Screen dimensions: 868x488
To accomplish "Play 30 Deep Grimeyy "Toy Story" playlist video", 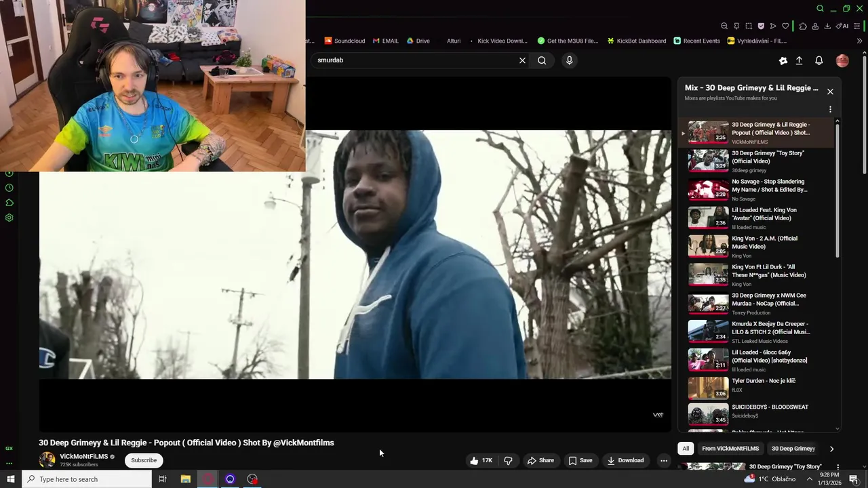I will [x=756, y=161].
